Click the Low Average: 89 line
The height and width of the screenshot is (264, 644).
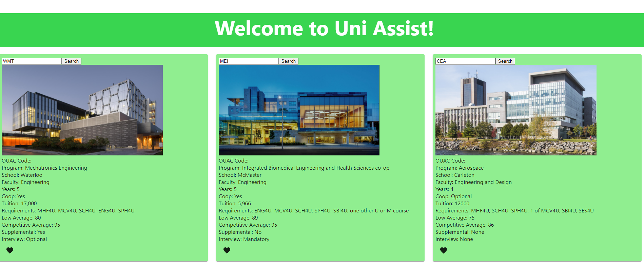[x=238, y=218]
